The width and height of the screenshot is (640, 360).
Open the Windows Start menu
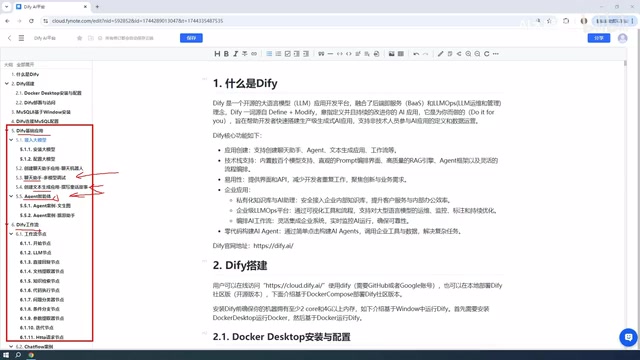pos(6,355)
